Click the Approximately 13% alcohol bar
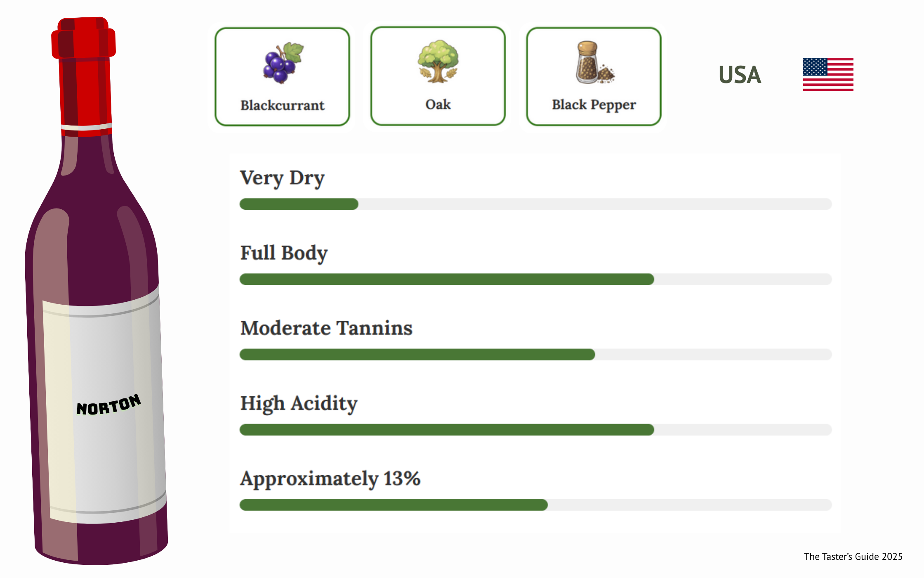This screenshot has width=924, height=578. [535, 505]
